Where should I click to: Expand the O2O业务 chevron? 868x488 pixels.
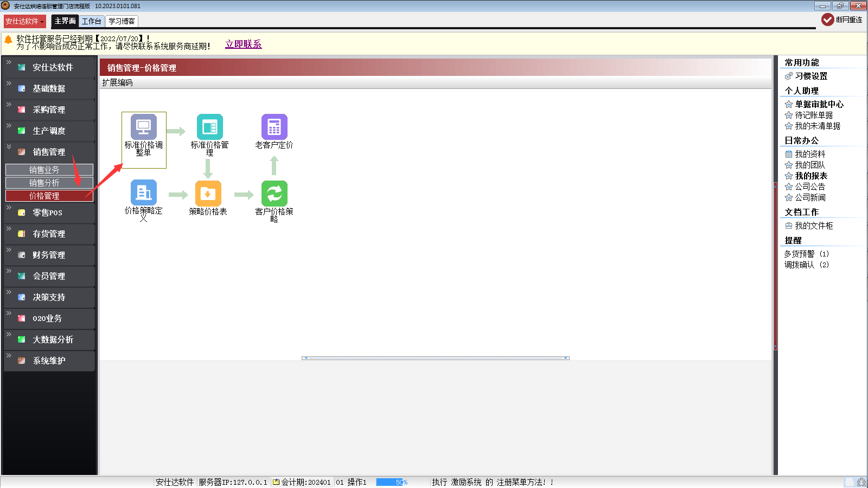click(x=9, y=313)
